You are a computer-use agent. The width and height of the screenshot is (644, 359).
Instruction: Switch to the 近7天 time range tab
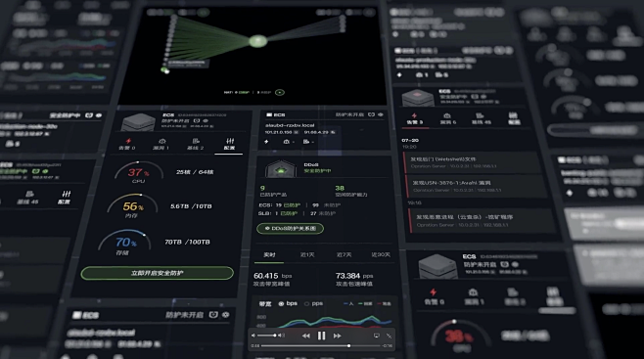pos(344,254)
